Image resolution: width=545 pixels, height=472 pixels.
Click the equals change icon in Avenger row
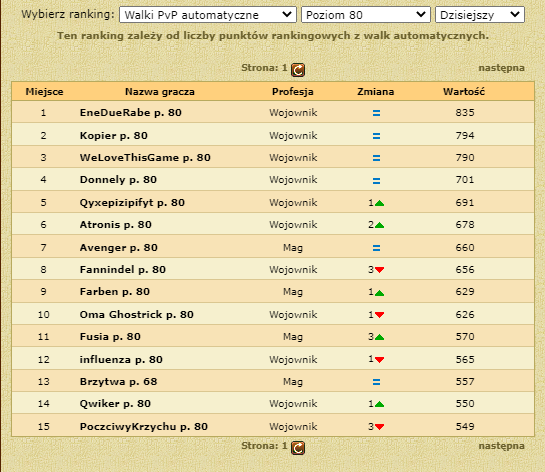pos(376,248)
